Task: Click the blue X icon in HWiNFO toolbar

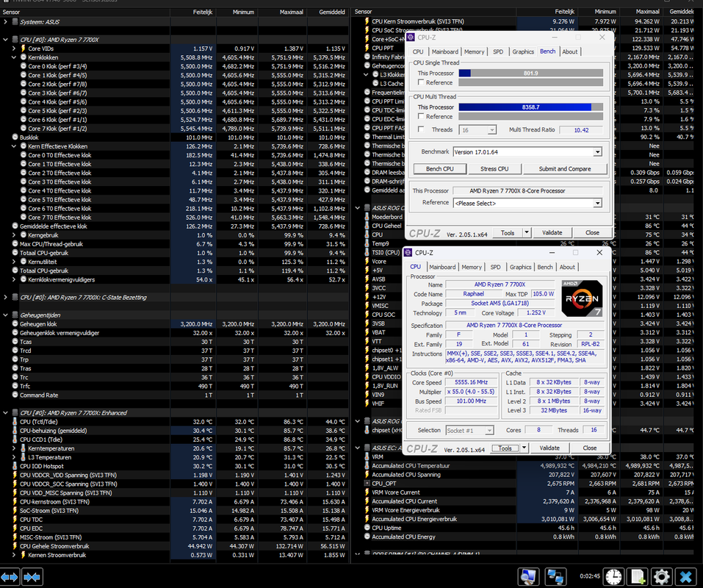Action: click(685, 577)
